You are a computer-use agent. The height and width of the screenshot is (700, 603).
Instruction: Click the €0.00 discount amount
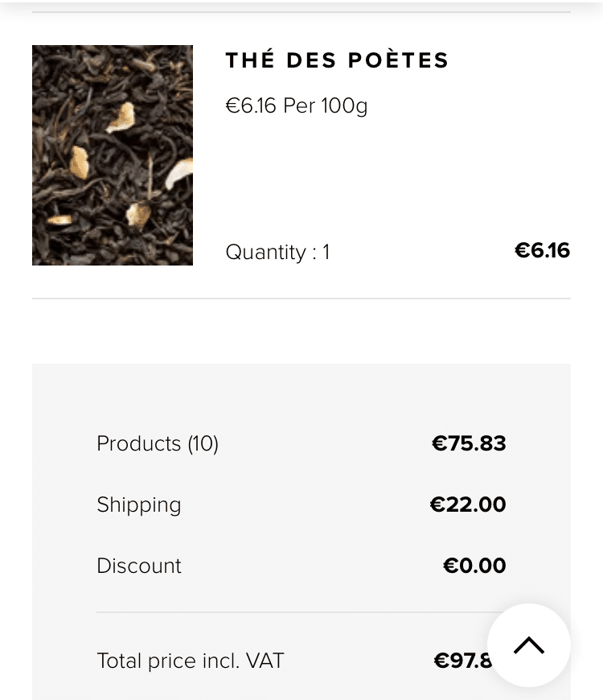click(x=474, y=566)
